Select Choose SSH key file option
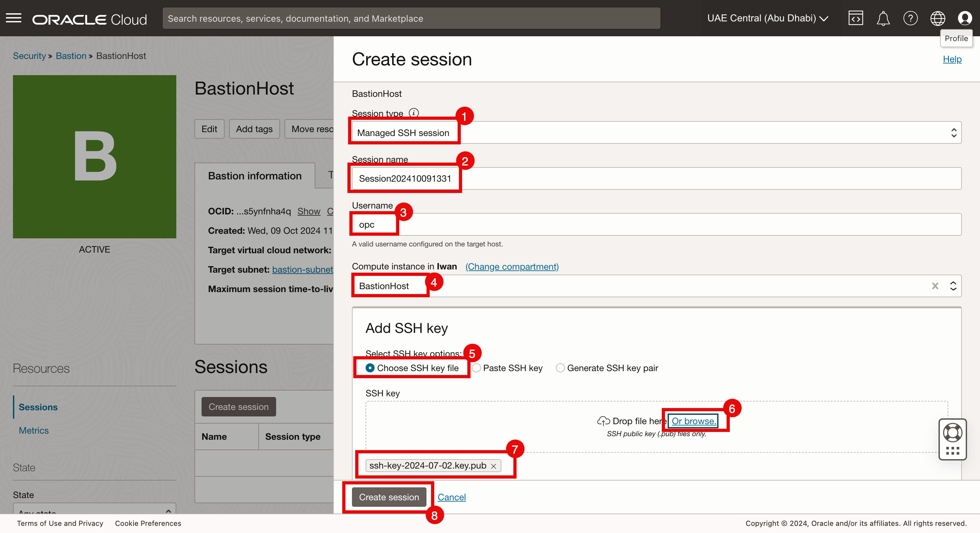 click(x=370, y=368)
